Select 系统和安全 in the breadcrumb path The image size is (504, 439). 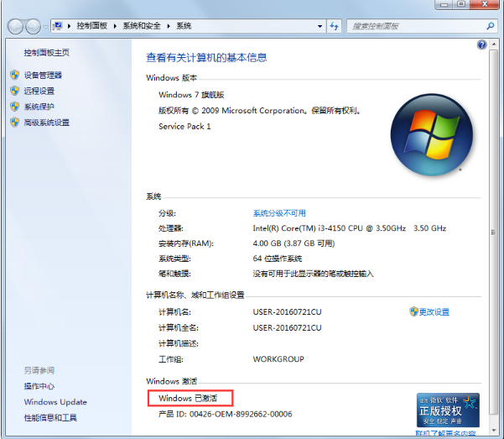143,26
